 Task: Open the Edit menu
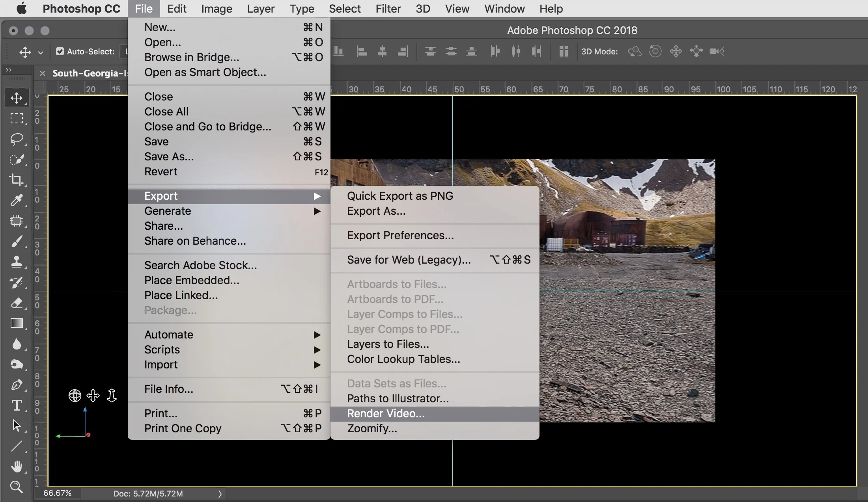(176, 9)
